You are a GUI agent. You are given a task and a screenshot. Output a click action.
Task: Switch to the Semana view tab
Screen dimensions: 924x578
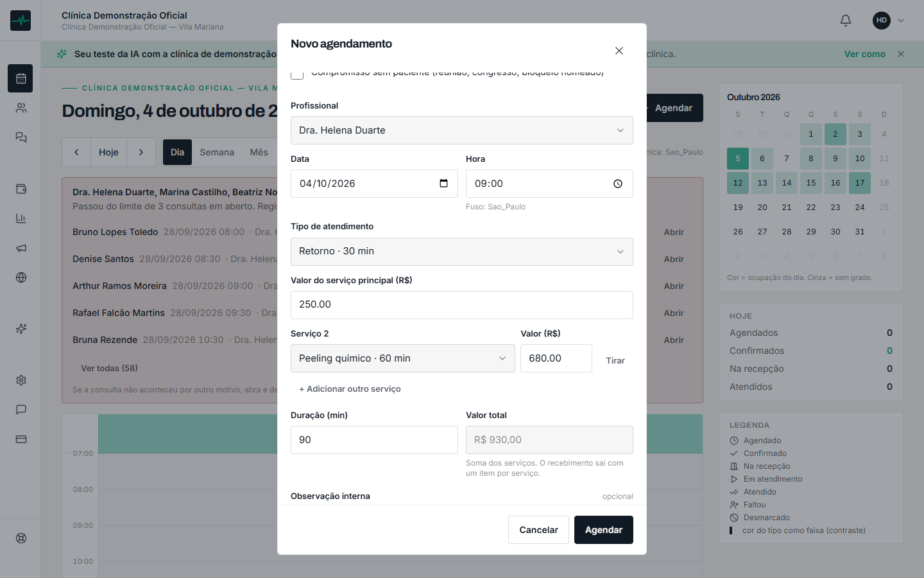(x=217, y=152)
